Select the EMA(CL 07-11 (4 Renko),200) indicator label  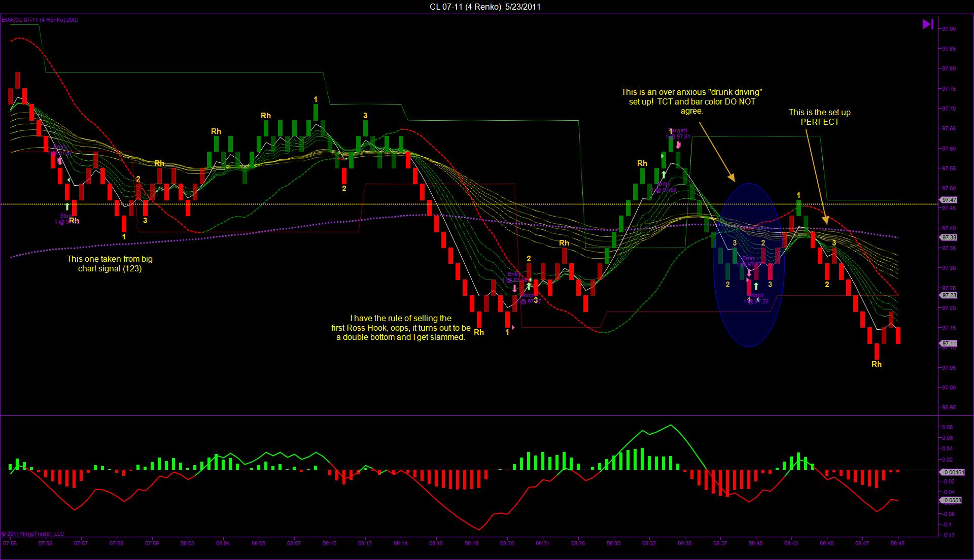pos(40,20)
